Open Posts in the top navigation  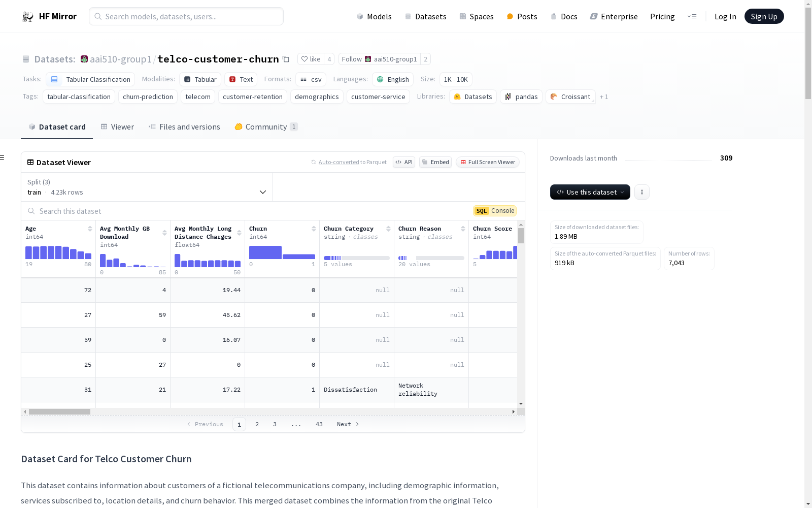pos(522,16)
